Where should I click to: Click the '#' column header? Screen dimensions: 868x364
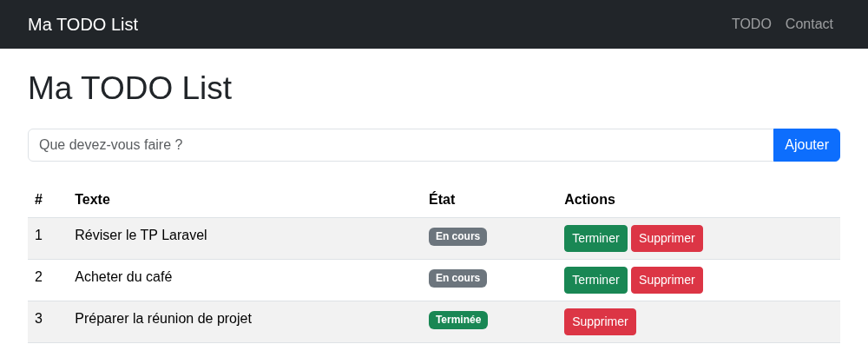38,200
